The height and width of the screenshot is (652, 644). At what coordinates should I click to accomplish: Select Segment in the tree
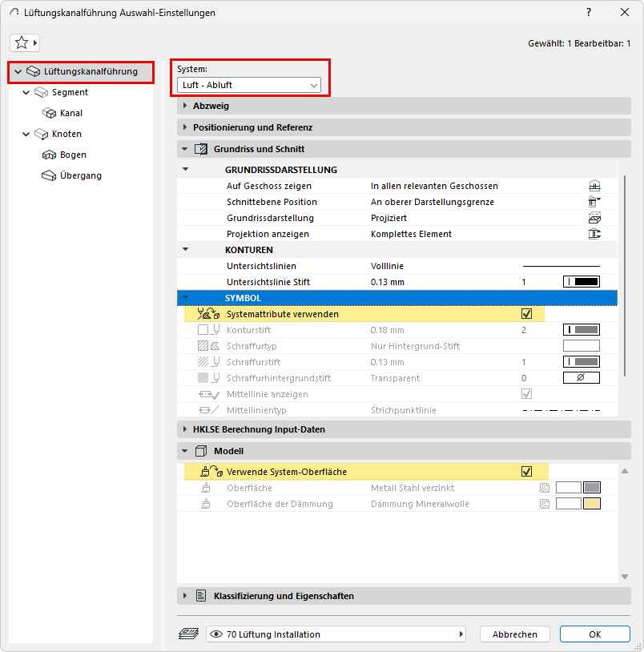click(x=70, y=92)
